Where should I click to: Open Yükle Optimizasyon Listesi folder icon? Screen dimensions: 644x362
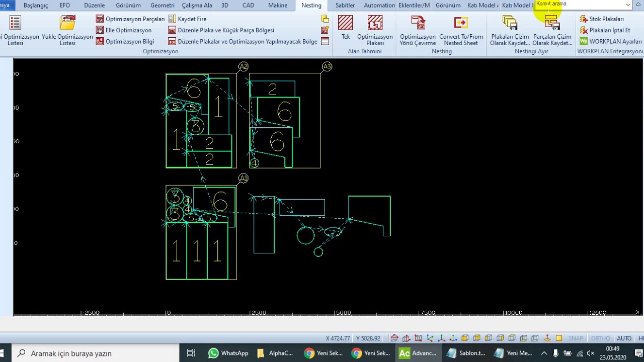[67, 24]
